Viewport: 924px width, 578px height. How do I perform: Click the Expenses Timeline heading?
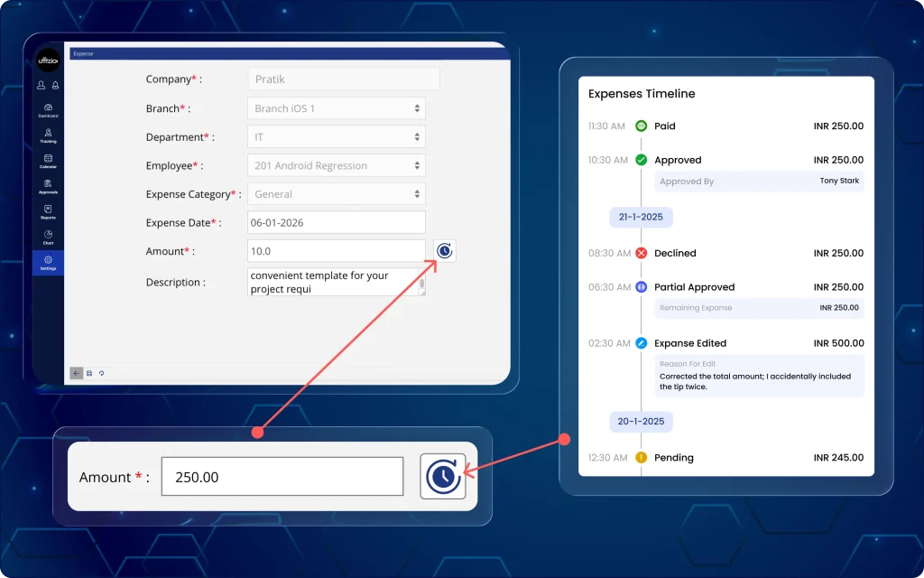point(642,94)
